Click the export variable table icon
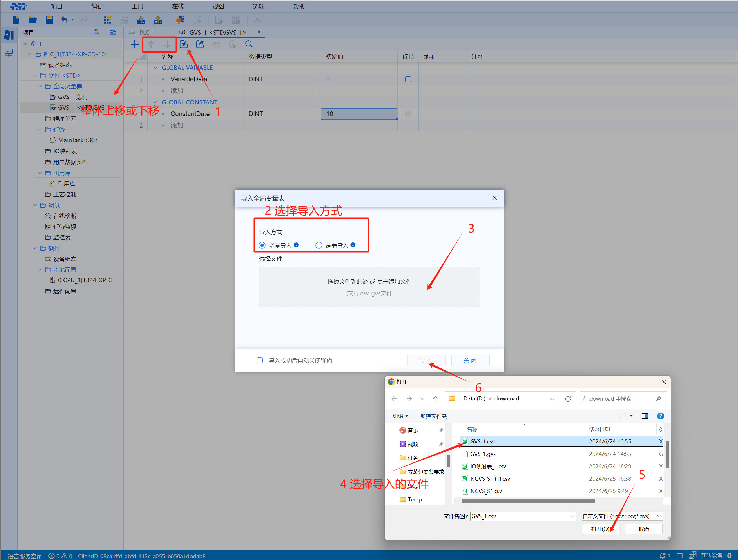The width and height of the screenshot is (738, 560). coord(200,44)
